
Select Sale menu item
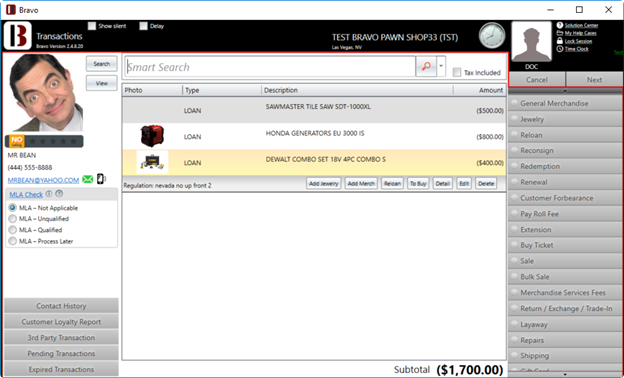click(565, 261)
